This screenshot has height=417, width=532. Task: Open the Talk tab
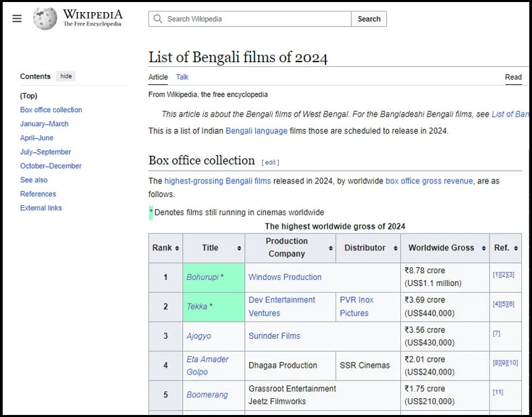click(182, 77)
